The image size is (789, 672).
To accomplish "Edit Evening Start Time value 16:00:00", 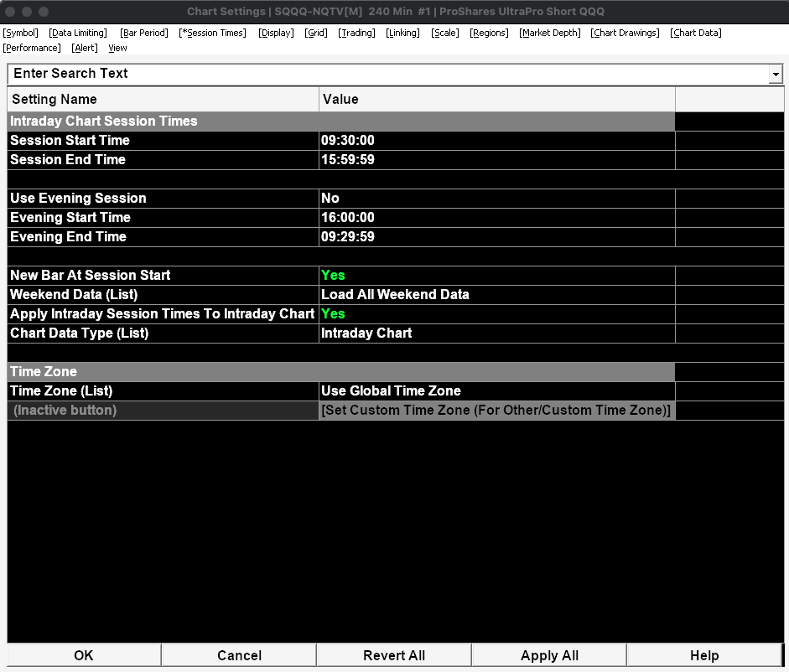I will [x=496, y=217].
